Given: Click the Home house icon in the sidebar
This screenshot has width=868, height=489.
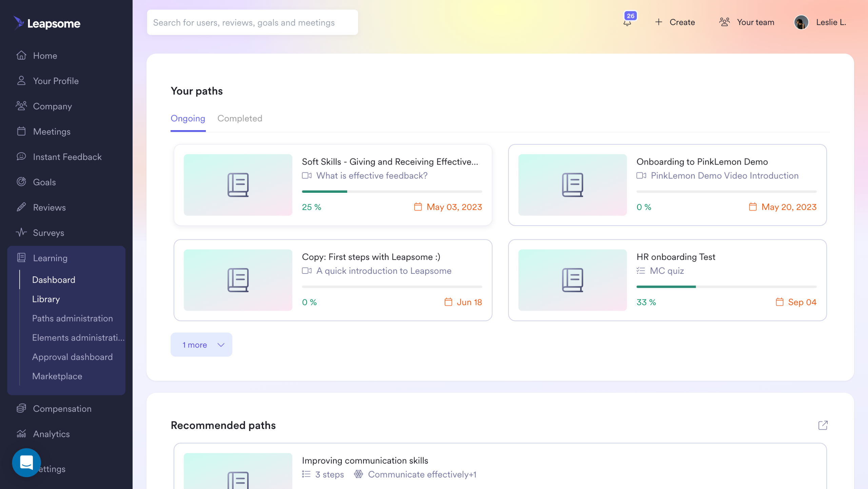Looking at the screenshot, I should pos(21,55).
